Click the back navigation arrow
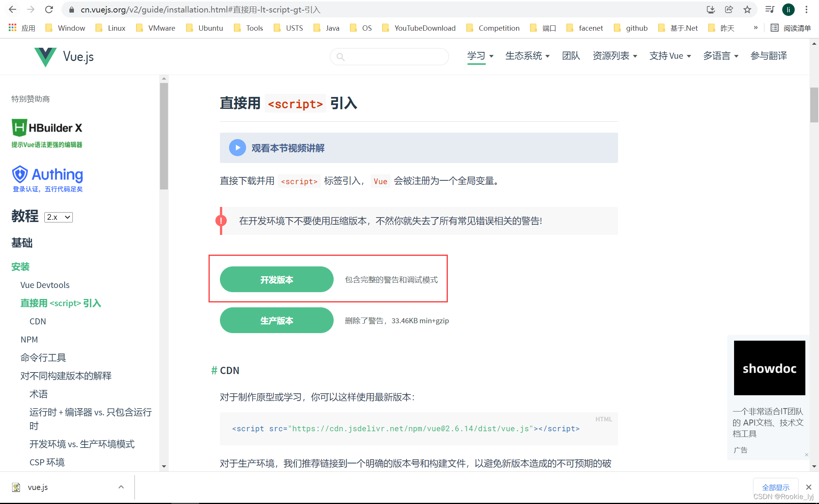This screenshot has height=504, width=819. coord(13,9)
